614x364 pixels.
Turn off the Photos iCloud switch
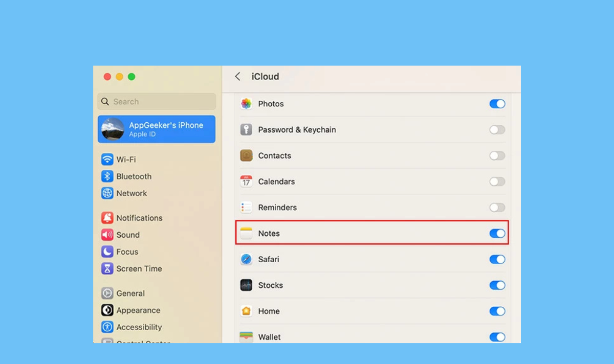pos(497,104)
